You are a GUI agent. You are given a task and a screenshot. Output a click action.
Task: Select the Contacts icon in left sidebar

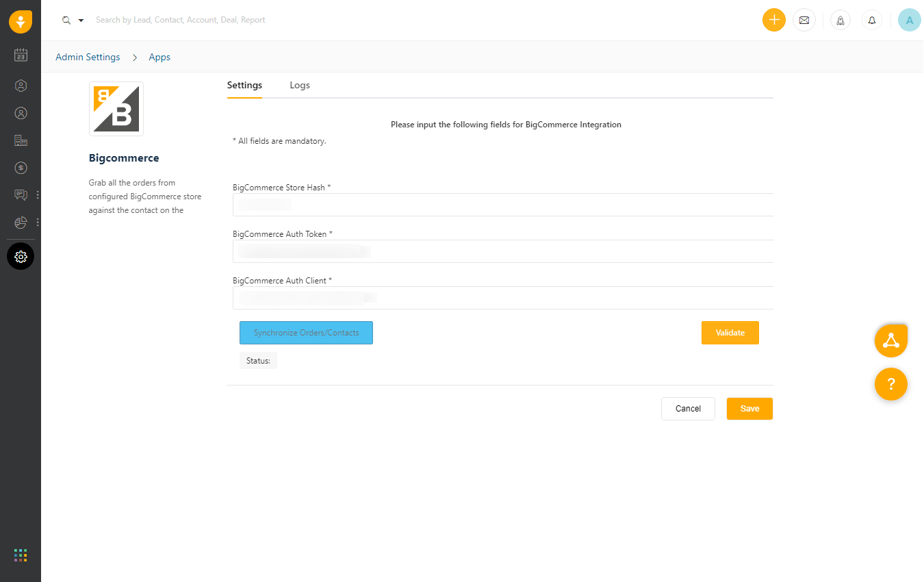[21, 113]
